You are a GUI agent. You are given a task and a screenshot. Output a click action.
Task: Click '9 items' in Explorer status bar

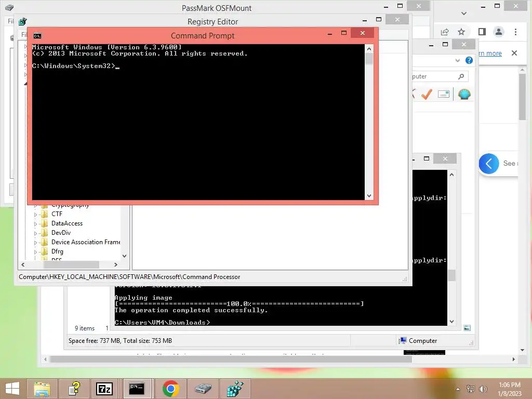click(85, 328)
